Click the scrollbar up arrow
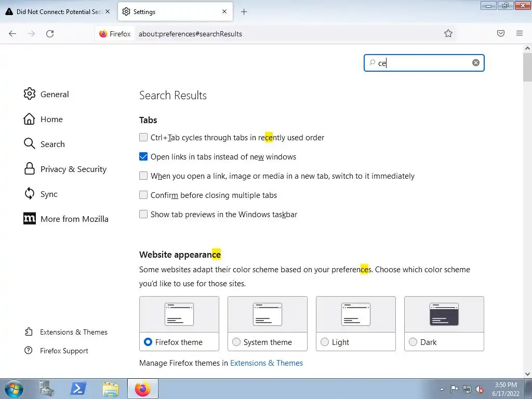The height and width of the screenshot is (399, 532). coord(527,48)
